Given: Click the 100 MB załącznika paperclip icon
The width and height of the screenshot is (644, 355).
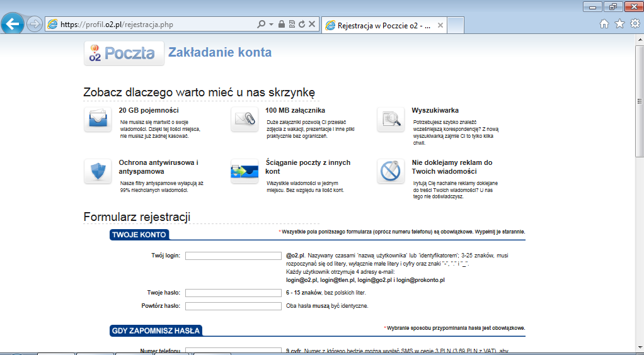Looking at the screenshot, I should [x=244, y=120].
